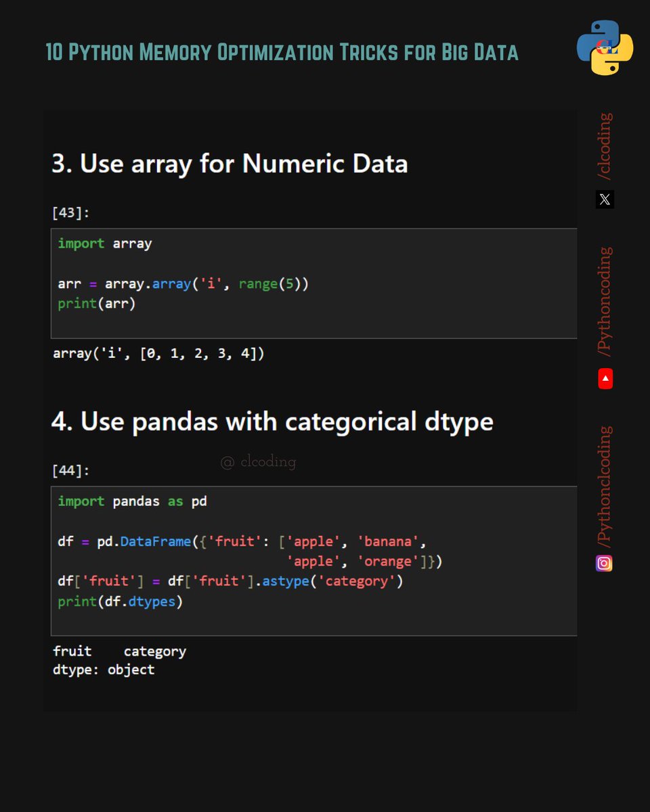Image resolution: width=650 pixels, height=812 pixels.
Task: Open the /Pythonclcoding handle text
Action: pyautogui.click(x=605, y=487)
